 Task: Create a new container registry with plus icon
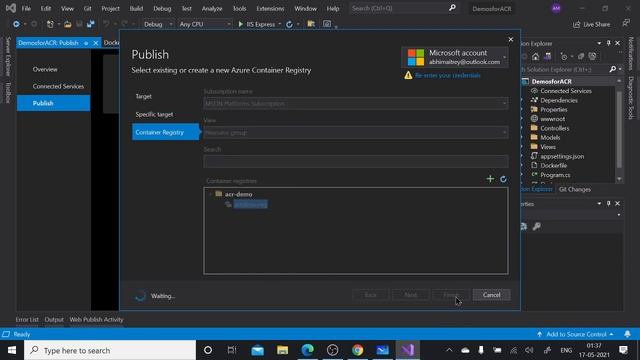(x=490, y=179)
